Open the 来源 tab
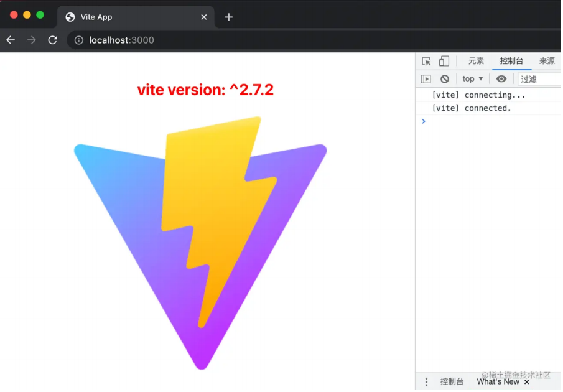563x392 pixels. click(x=547, y=61)
